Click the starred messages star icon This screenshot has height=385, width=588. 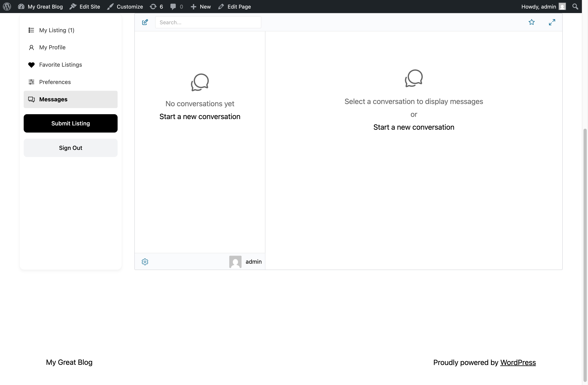point(532,22)
